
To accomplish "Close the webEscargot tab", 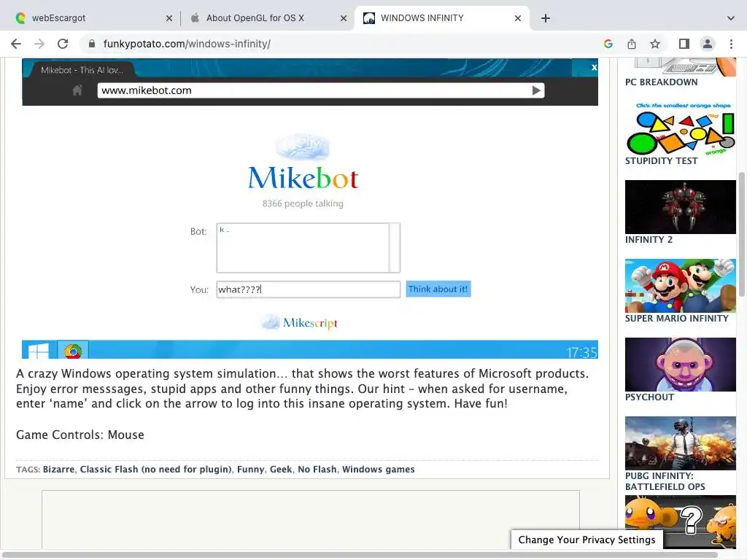I will tap(169, 18).
